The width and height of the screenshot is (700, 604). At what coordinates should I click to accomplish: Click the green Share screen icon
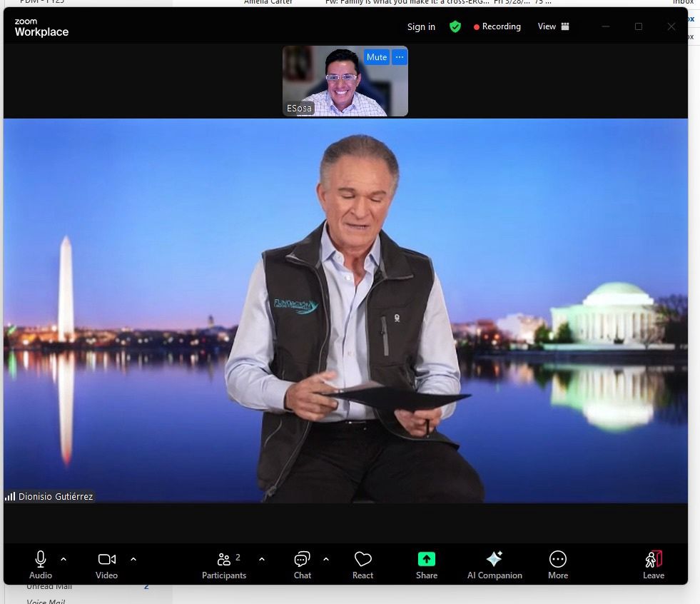pos(427,559)
